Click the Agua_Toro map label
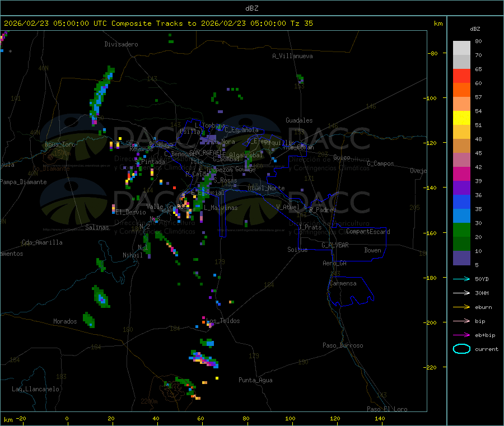 (x=60, y=144)
